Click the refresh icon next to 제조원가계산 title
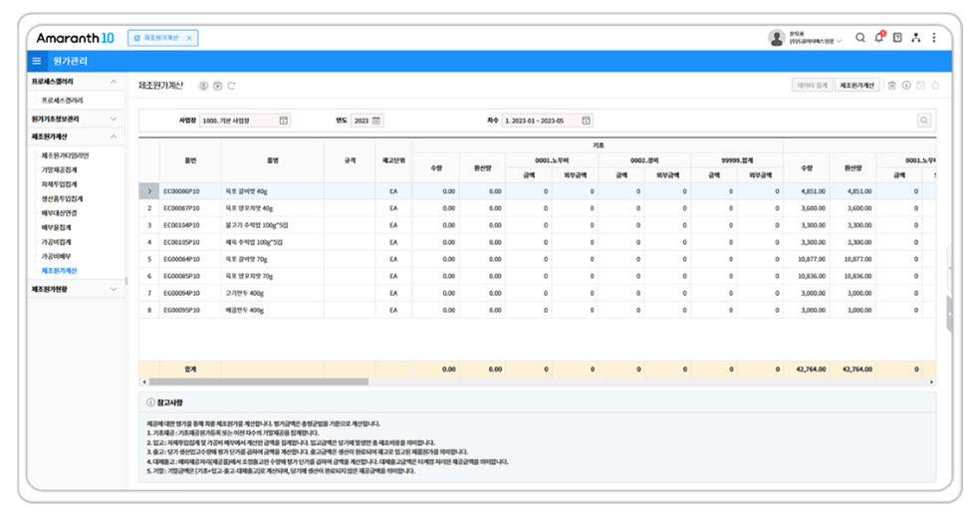 232,87
